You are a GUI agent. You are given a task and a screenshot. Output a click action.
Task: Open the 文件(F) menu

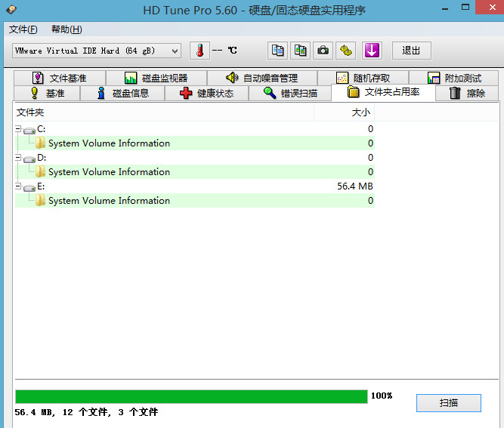pyautogui.click(x=23, y=29)
